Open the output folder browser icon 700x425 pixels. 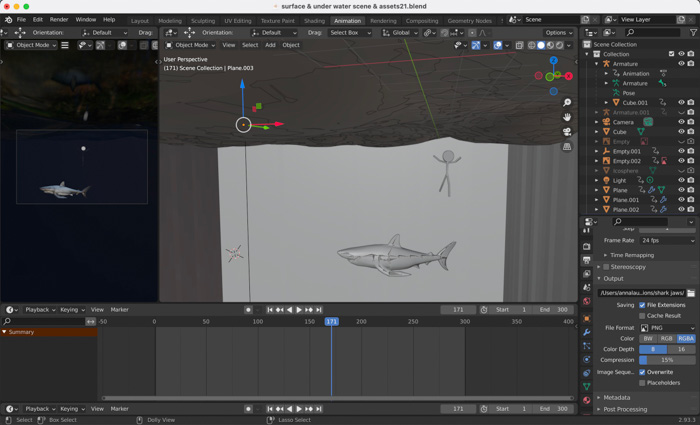click(x=691, y=293)
